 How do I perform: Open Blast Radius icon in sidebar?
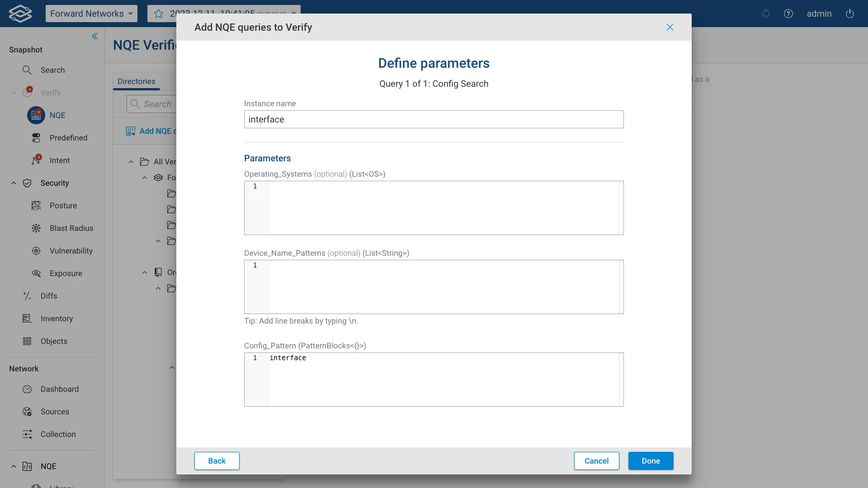click(x=36, y=228)
